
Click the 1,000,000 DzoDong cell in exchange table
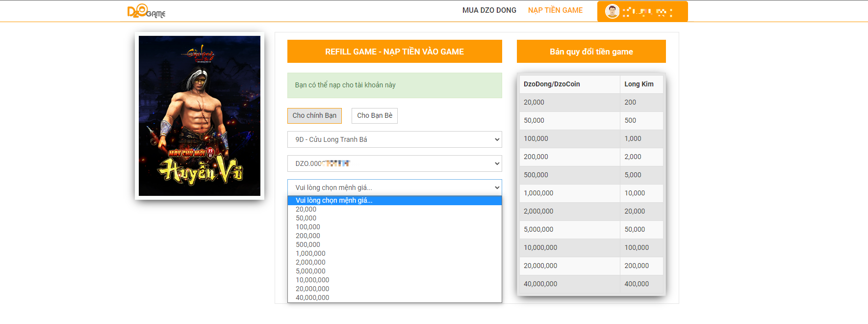tap(570, 193)
